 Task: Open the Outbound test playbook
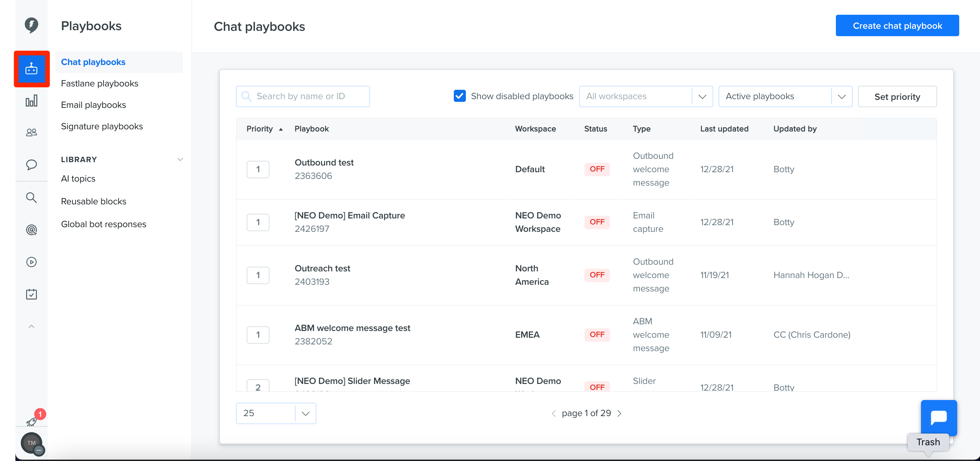tap(324, 162)
